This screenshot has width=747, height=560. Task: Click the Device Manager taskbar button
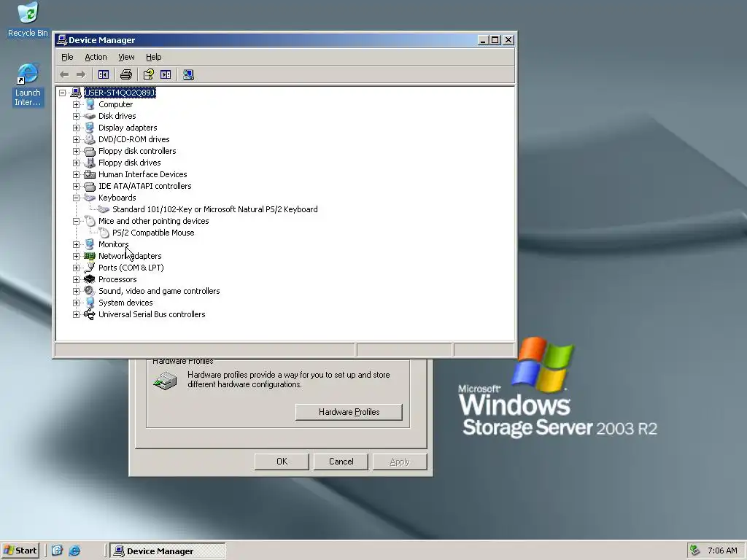pyautogui.click(x=168, y=551)
